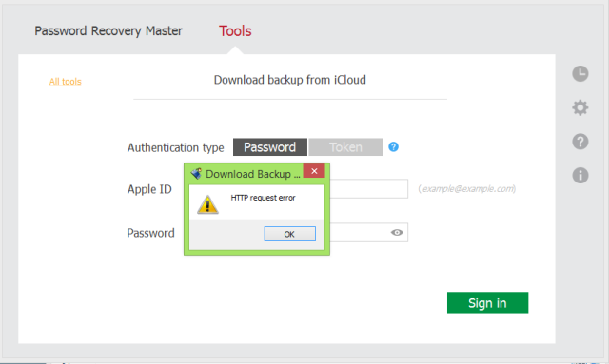Viewport: 609px width, 364px height.
Task: Focus the Password input field
Action: (368, 233)
